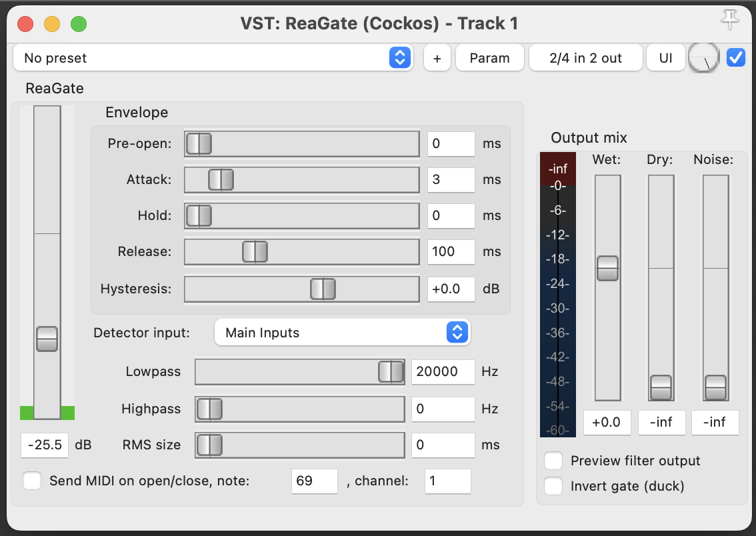Click the wet/dry mix knob
756x536 pixels.
coord(704,58)
